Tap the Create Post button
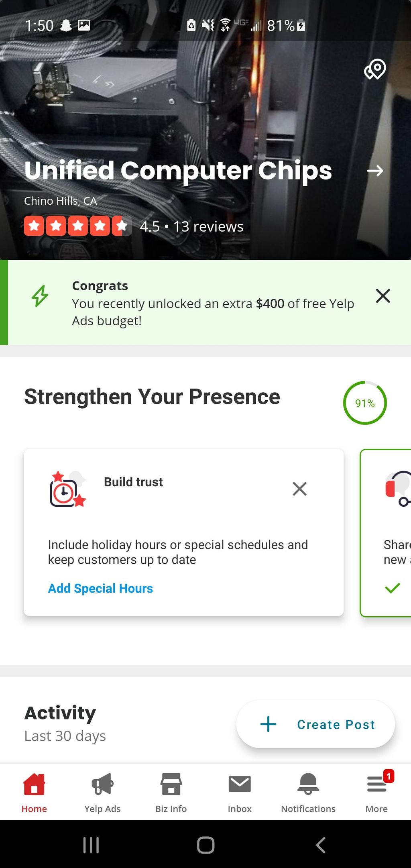The height and width of the screenshot is (868, 411). tap(315, 724)
